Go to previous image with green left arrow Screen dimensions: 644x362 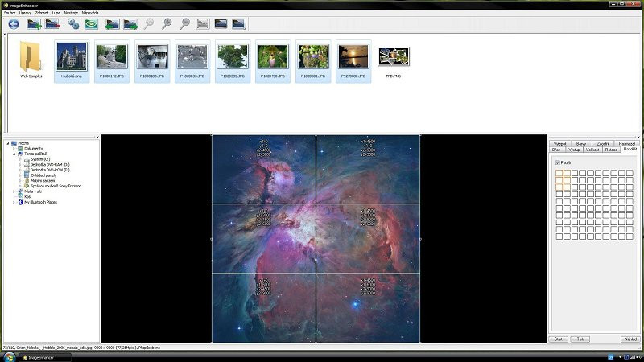(x=112, y=24)
